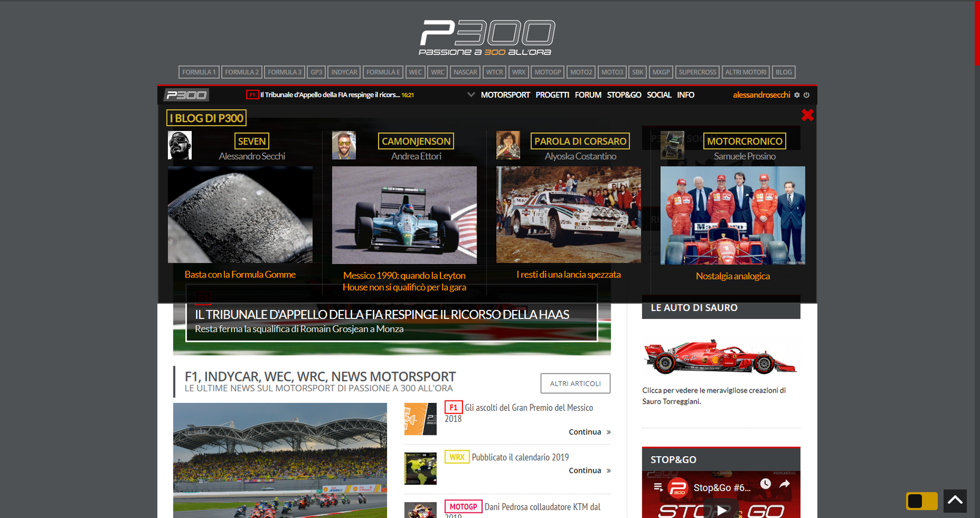Share the Stop&Go video
The height and width of the screenshot is (518, 980).
coord(785,484)
